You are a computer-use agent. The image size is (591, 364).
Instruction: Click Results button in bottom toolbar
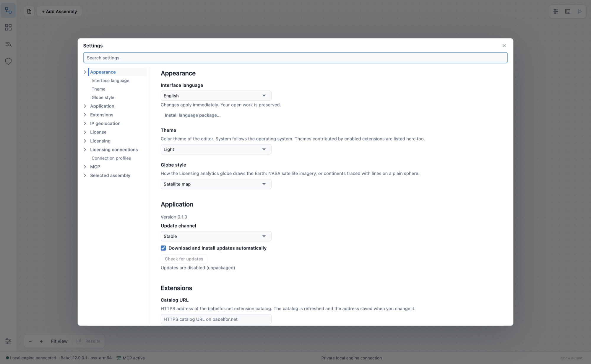pos(88,341)
